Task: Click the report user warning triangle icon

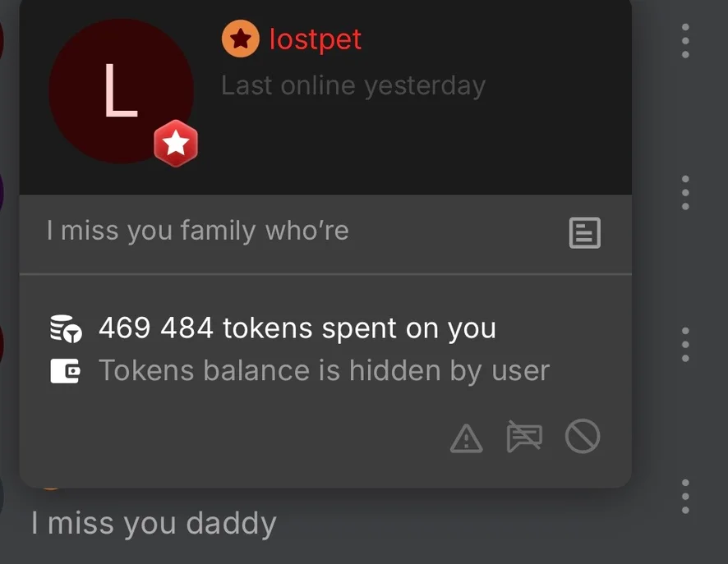Action: 466,438
